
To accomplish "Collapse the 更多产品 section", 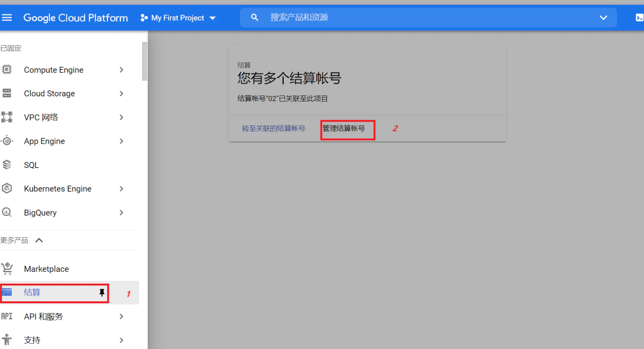I will pyautogui.click(x=39, y=240).
